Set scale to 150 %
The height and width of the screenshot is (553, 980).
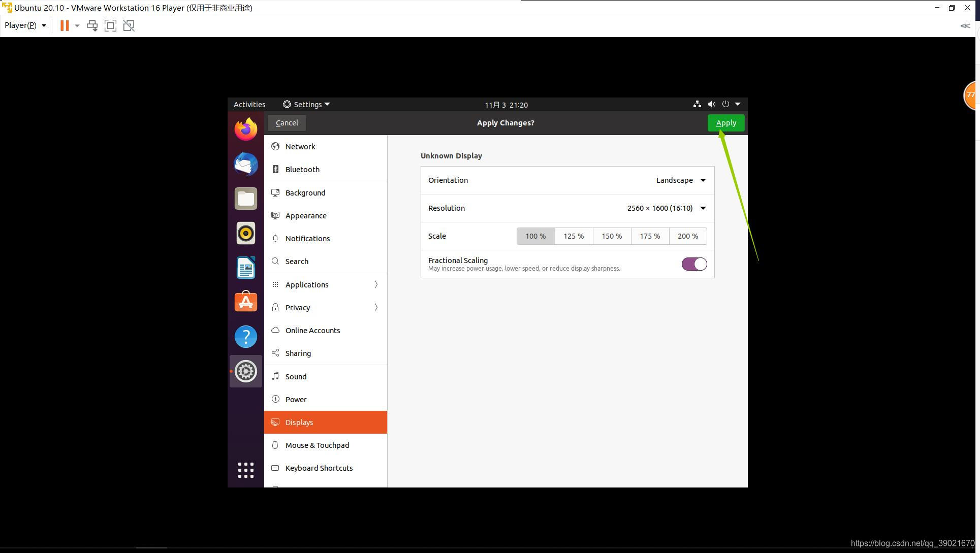(612, 236)
